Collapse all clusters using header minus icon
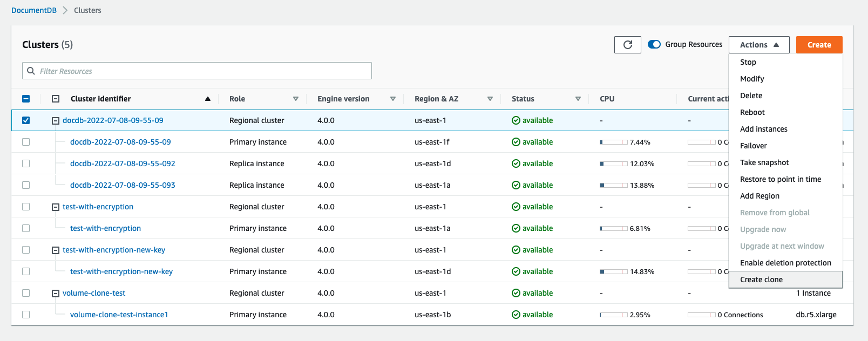 (56, 99)
